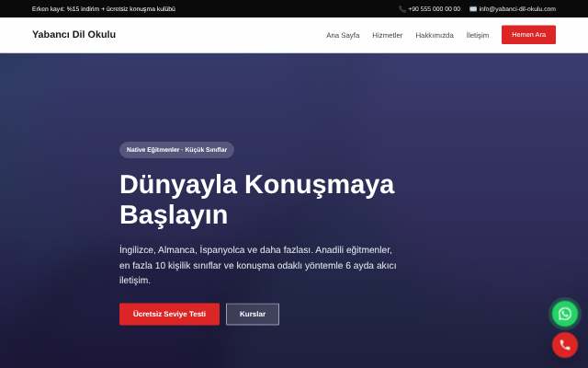
Task: Navigate to Hakkımızda
Action: [435, 35]
